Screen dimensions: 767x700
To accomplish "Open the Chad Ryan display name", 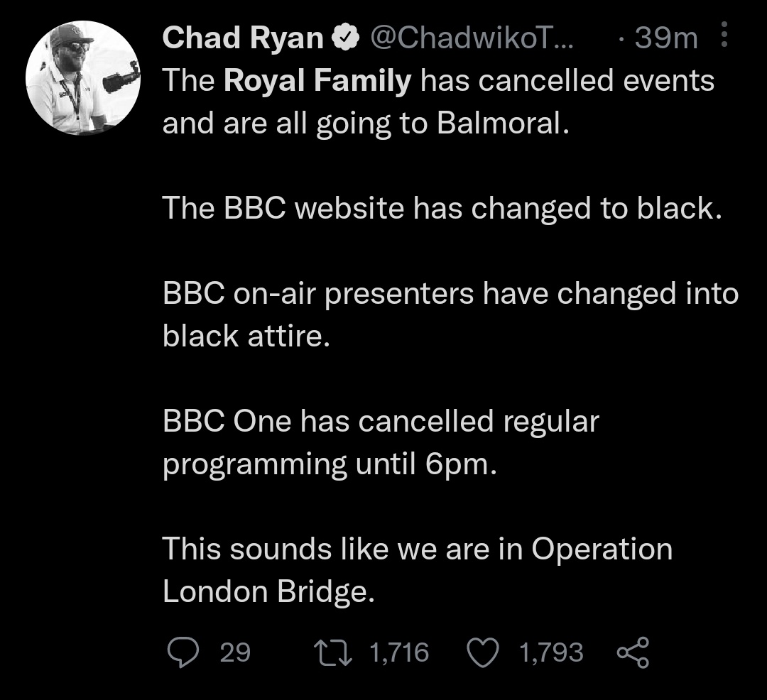I will (x=243, y=38).
